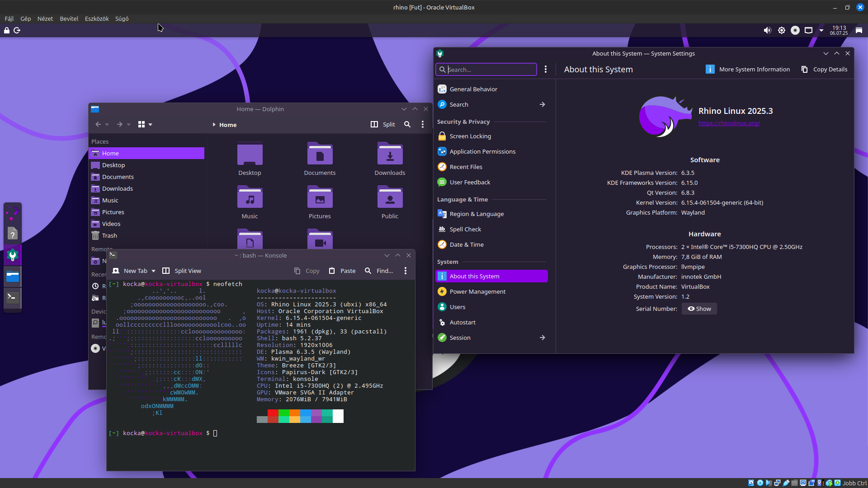Open the back history dropdown in Dolphin
Viewport: 868px width, 488px height.
click(x=107, y=125)
